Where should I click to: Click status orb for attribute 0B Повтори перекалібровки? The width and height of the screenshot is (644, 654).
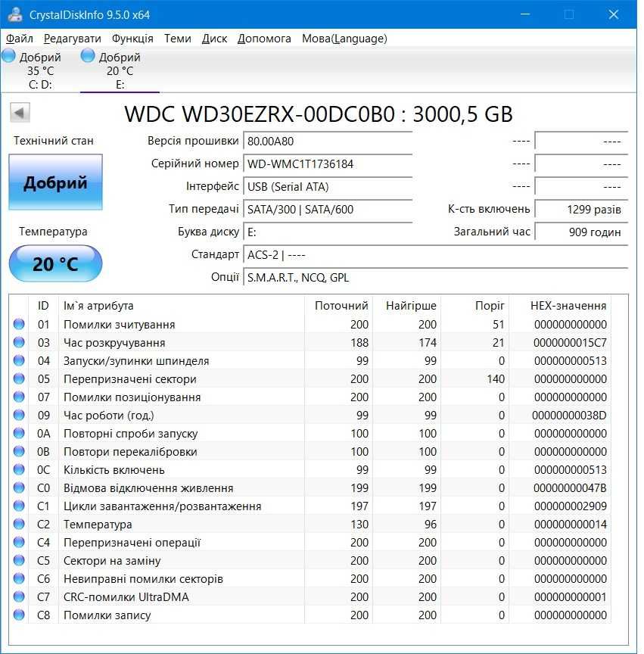[19, 451]
